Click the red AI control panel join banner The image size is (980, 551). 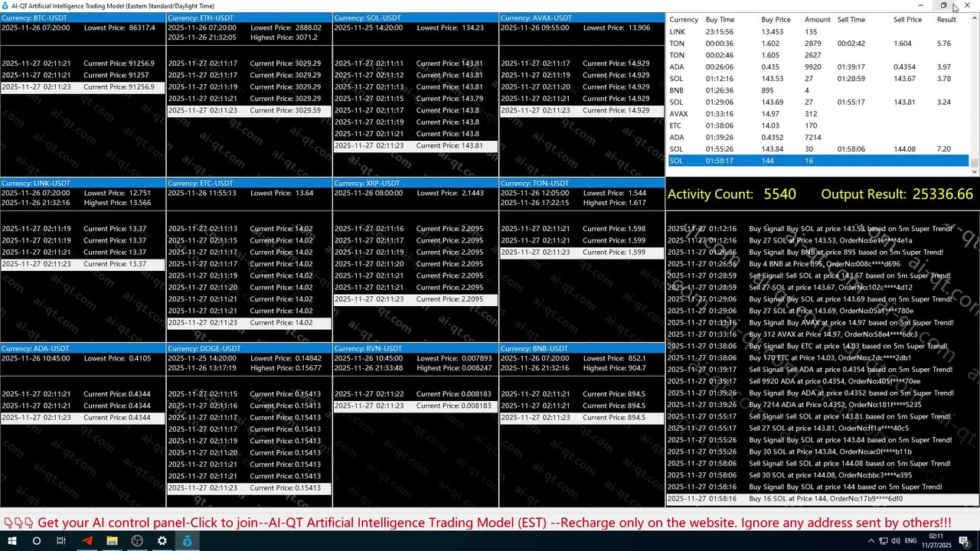[x=478, y=523]
